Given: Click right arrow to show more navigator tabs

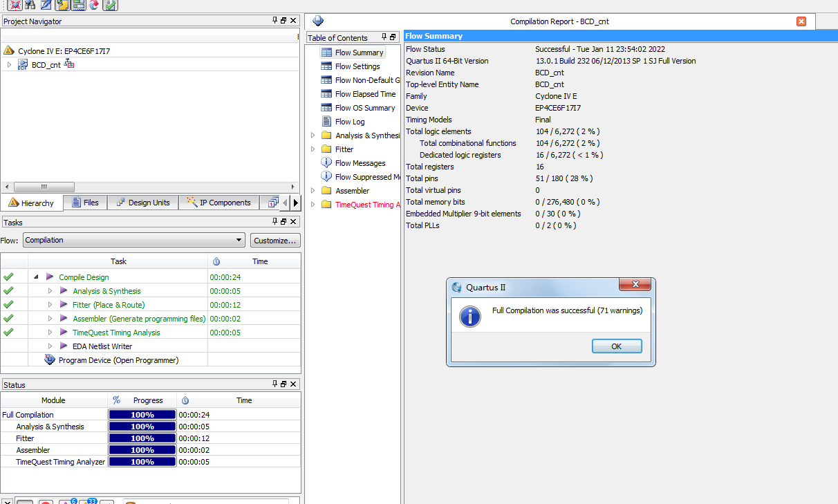Looking at the screenshot, I should coord(296,203).
